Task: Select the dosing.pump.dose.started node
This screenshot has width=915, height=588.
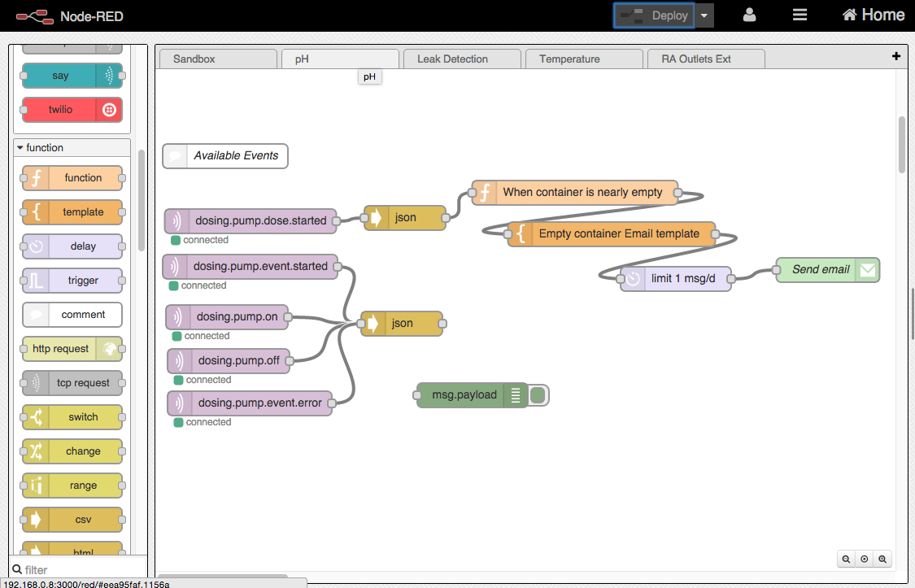Action: click(251, 221)
